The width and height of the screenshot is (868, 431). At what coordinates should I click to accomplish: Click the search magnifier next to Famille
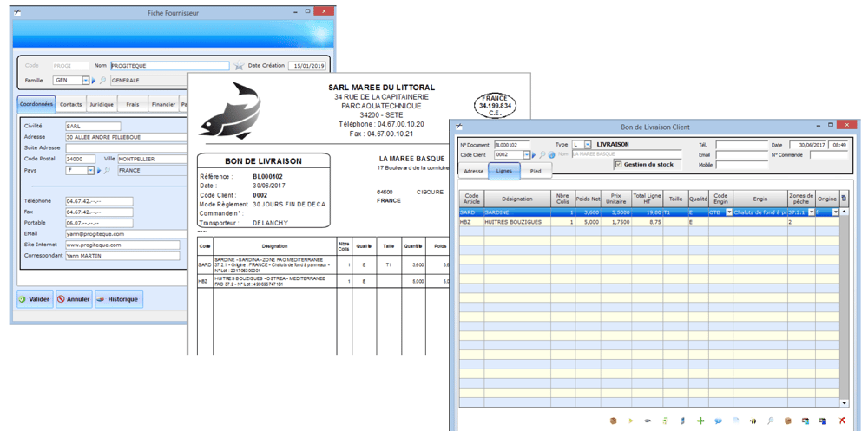coord(103,81)
